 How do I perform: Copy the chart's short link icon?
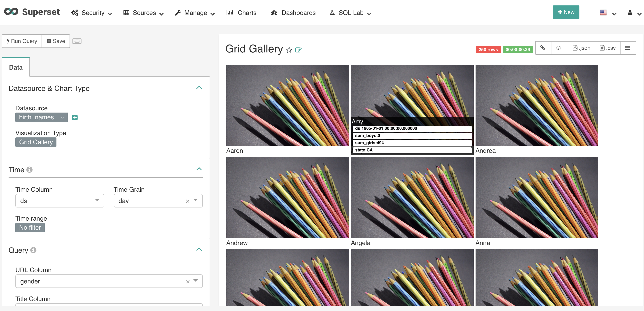pyautogui.click(x=542, y=48)
